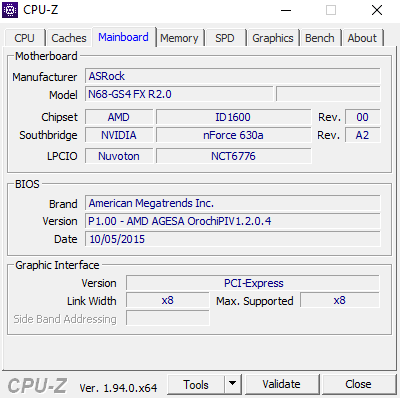Viewport: 400px width, 398px height.
Task: Click the Validate button
Action: click(282, 384)
